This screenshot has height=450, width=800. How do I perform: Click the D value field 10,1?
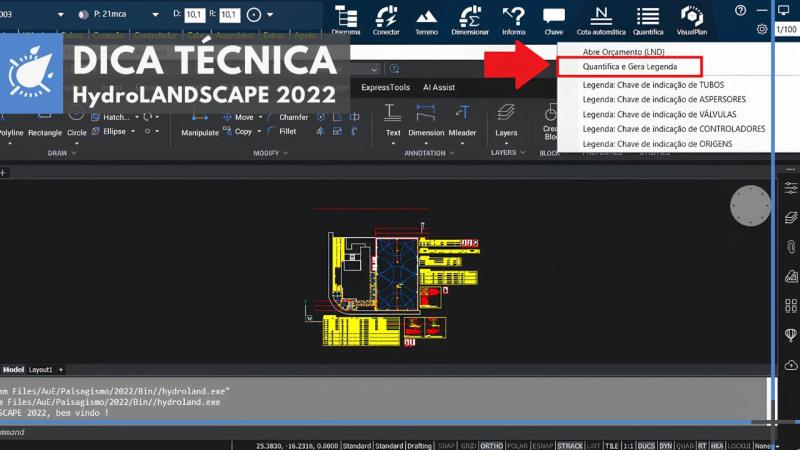click(194, 15)
